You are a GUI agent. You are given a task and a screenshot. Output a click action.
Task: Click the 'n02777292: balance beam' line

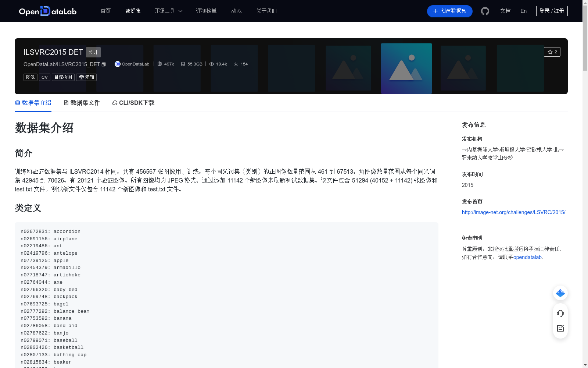(55, 311)
